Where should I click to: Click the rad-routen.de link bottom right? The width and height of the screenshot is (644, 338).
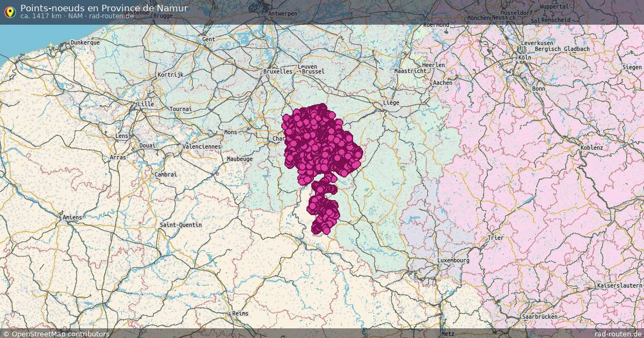click(618, 333)
